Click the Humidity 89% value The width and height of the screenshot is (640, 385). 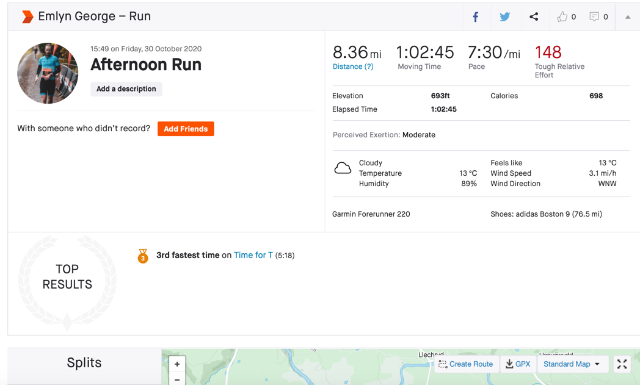click(469, 184)
